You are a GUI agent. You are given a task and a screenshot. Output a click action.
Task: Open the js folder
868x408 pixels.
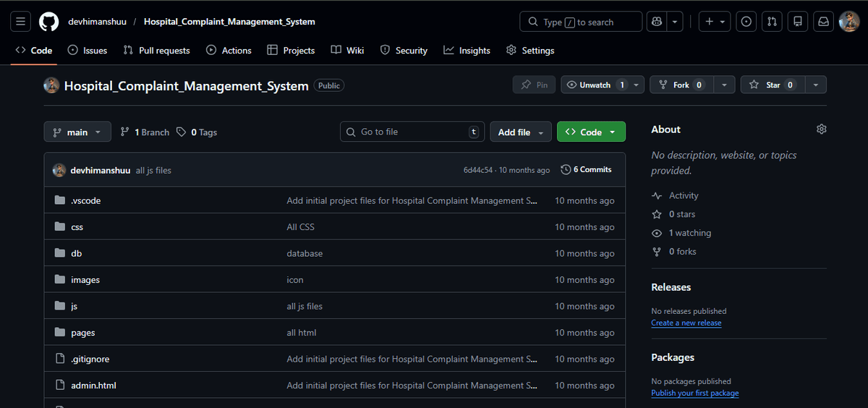pos(74,306)
